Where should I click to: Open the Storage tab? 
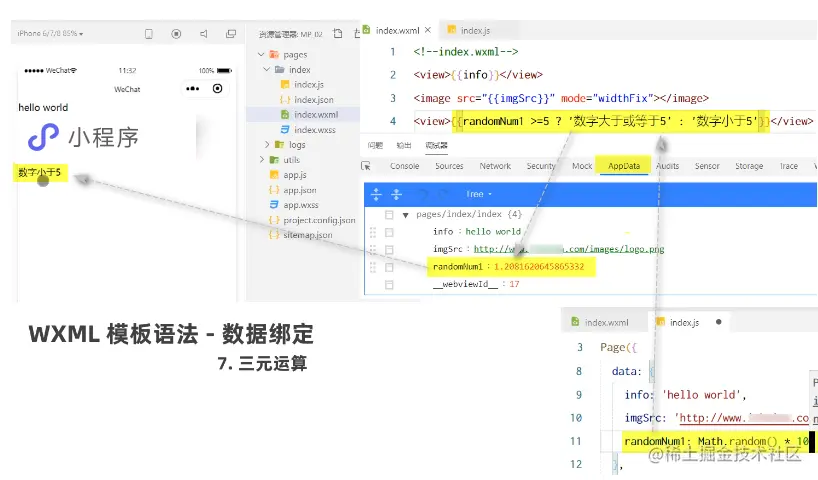click(x=749, y=166)
